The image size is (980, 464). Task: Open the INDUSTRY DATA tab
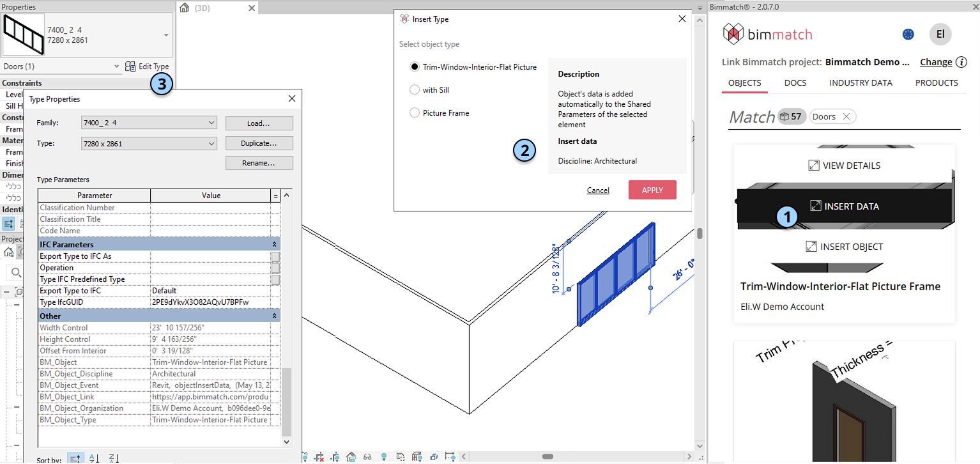pos(861,83)
